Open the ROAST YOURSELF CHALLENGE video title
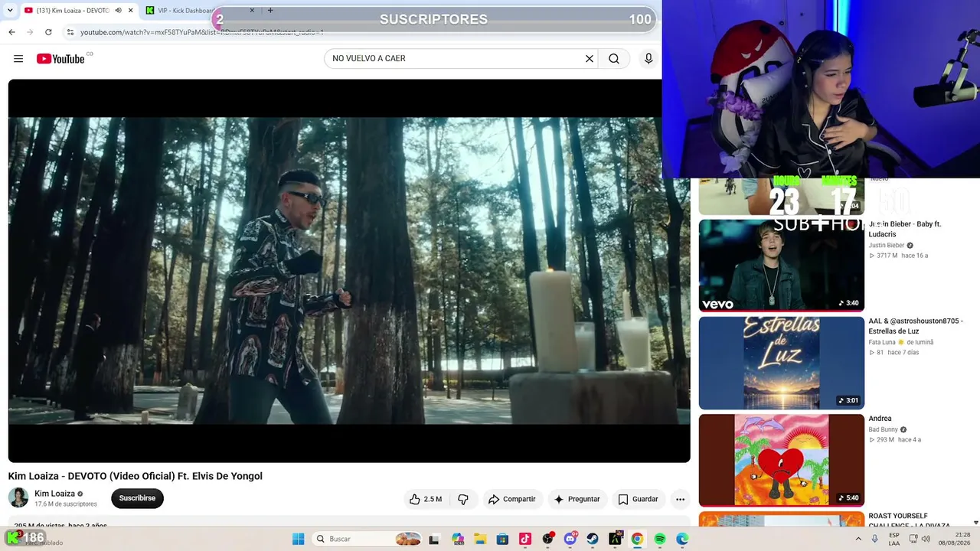This screenshot has height=551, width=980. coord(909,521)
